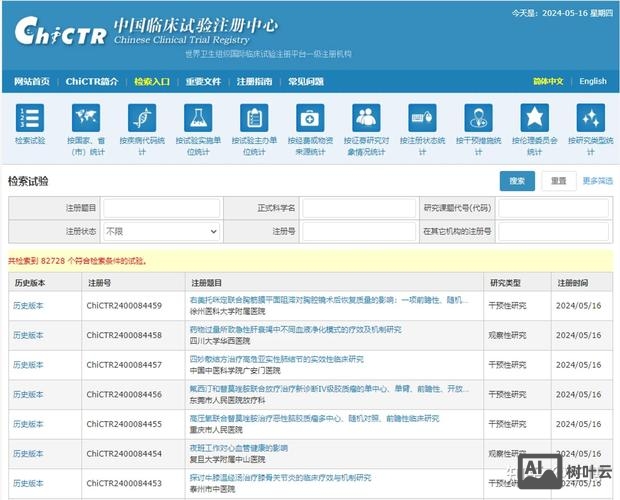Open the 注册状态 dropdown showing 不限
Screen dimensions: 620x500
coord(161,231)
